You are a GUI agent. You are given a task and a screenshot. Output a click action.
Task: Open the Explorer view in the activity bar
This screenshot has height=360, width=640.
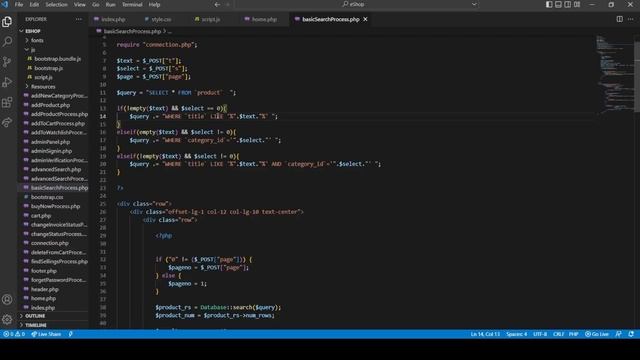(x=7, y=22)
